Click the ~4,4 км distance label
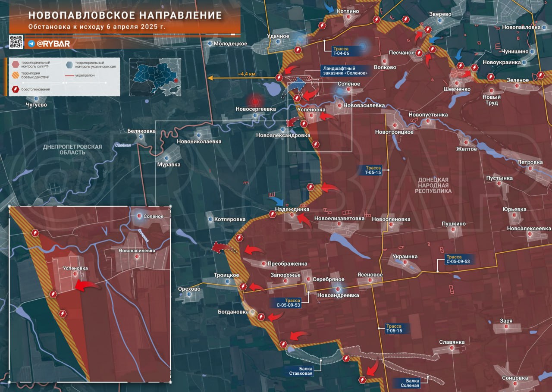Screen dimensions: 552x392 [246, 74]
